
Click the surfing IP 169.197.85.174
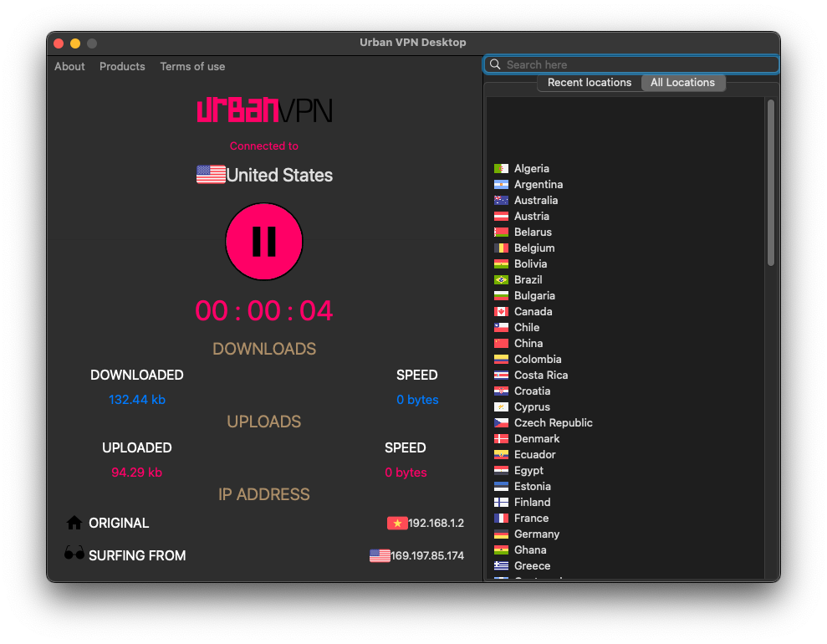(427, 556)
